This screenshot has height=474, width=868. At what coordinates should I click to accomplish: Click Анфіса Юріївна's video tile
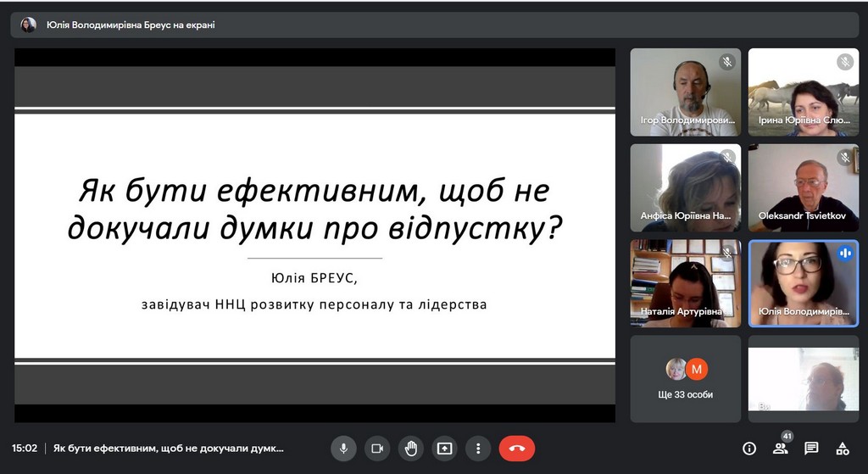[x=685, y=187]
